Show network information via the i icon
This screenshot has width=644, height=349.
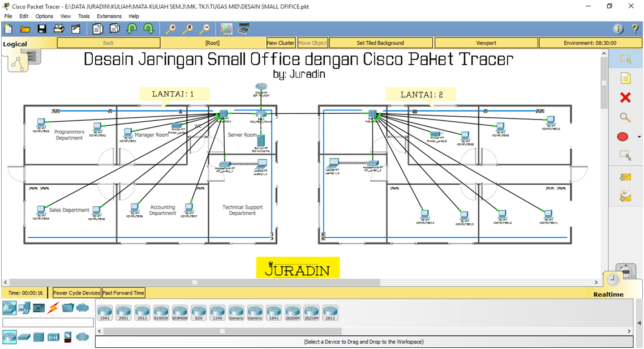tap(618, 29)
